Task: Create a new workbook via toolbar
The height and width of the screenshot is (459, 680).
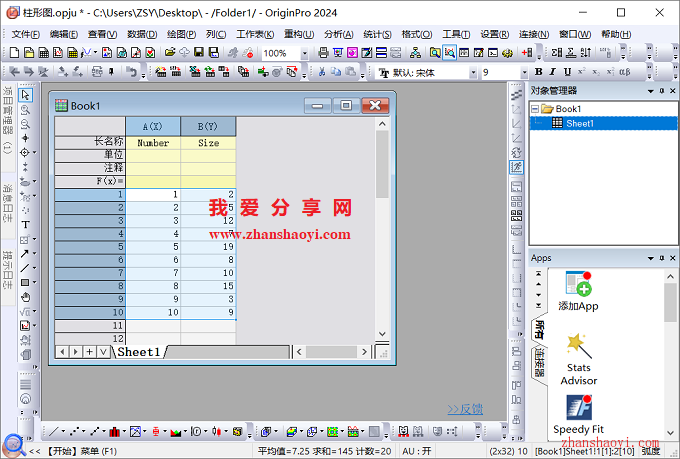Action: [44, 53]
